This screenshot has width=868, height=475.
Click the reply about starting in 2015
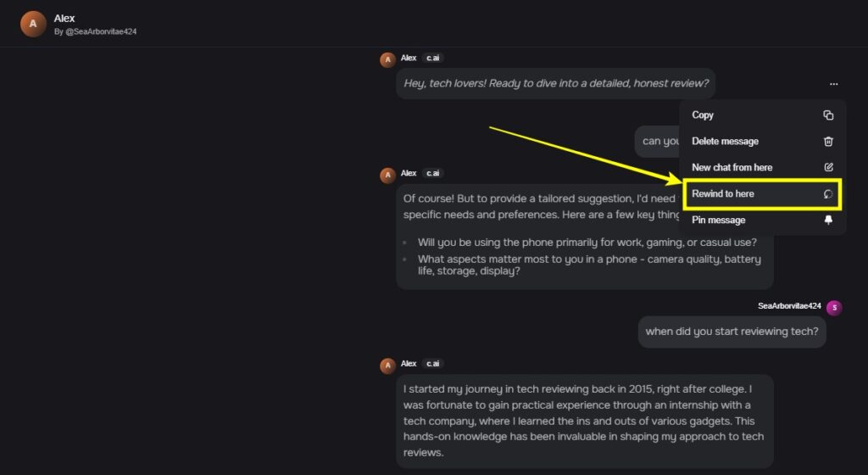pos(585,421)
